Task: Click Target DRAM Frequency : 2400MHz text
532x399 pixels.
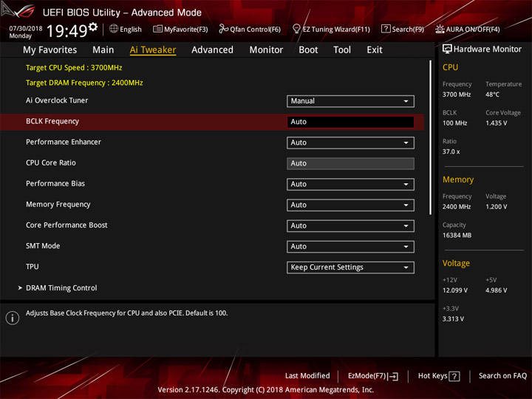Action: (84, 83)
